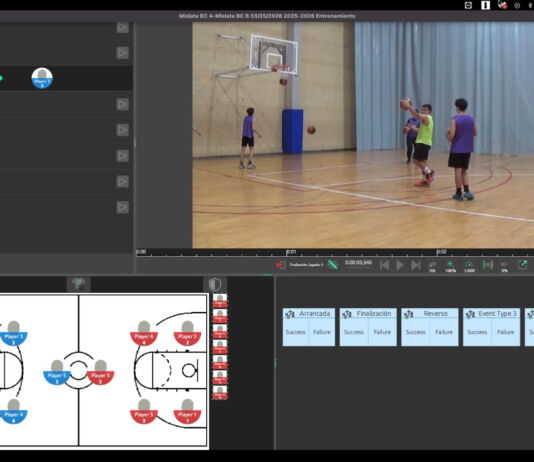This screenshot has height=462, width=534.
Task: Click the Reverso event button header
Action: (430, 314)
